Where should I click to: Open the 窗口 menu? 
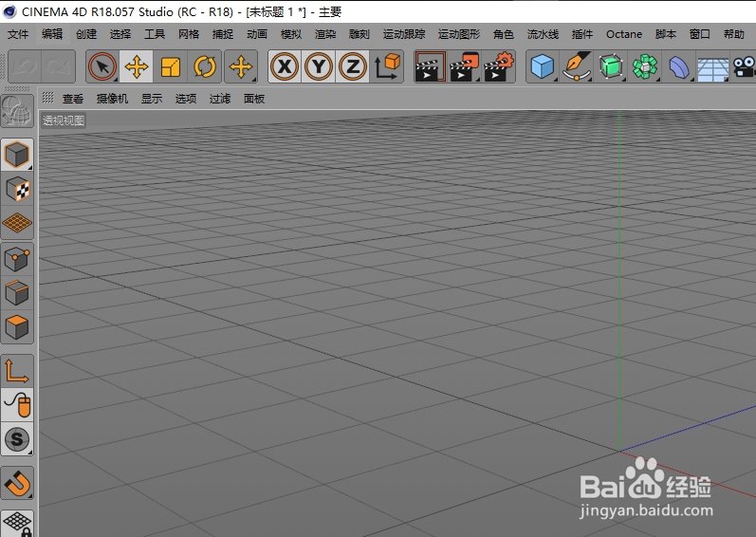(x=700, y=34)
